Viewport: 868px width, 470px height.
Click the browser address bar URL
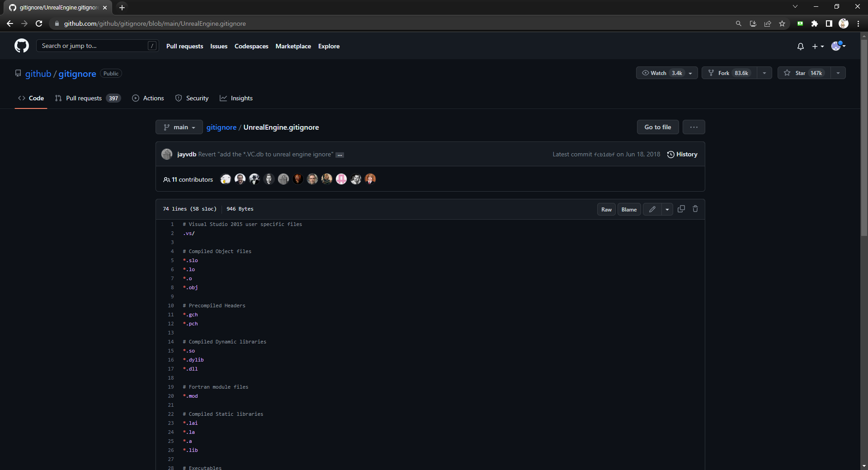[x=155, y=23]
